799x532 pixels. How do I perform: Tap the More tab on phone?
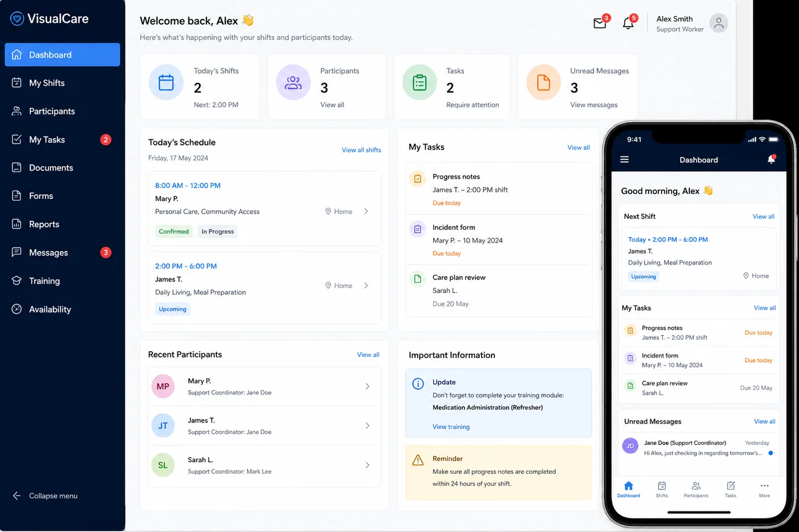click(765, 489)
